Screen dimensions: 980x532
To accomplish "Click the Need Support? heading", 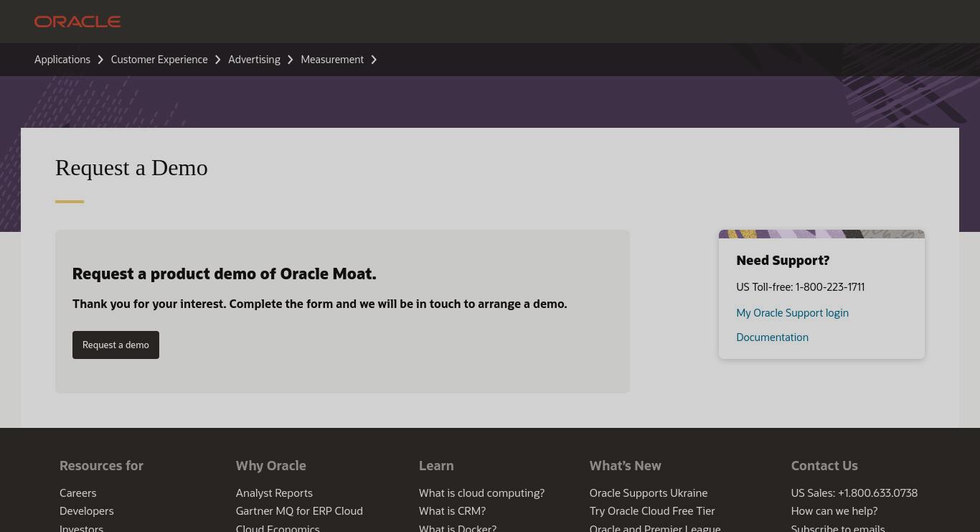I will [x=783, y=261].
